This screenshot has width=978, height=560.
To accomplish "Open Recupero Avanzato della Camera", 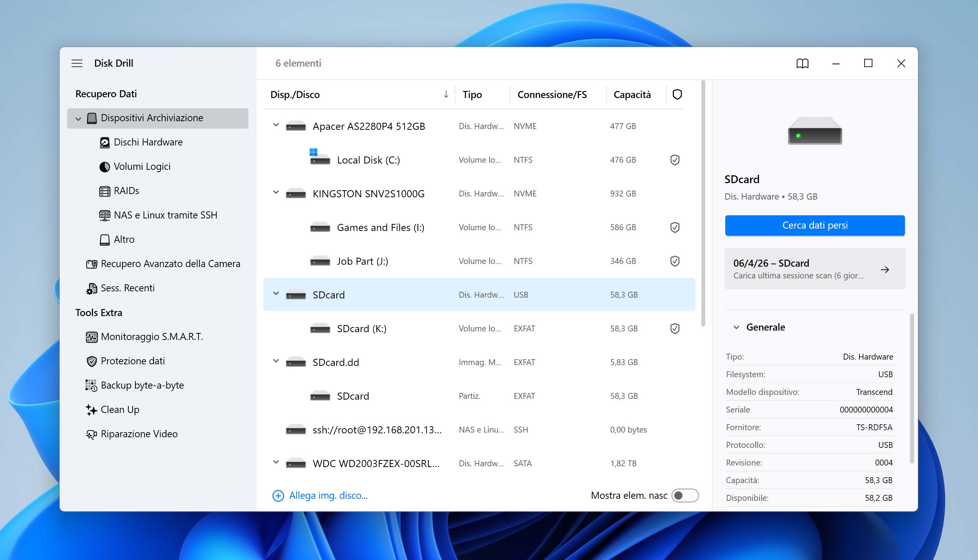I will pyautogui.click(x=158, y=264).
